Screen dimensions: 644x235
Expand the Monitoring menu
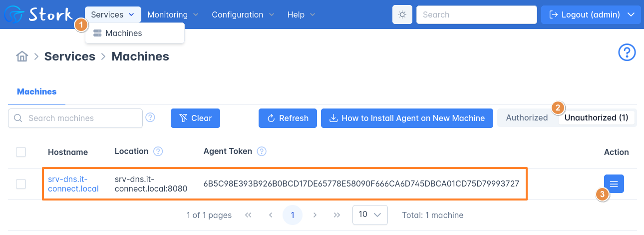pos(173,14)
